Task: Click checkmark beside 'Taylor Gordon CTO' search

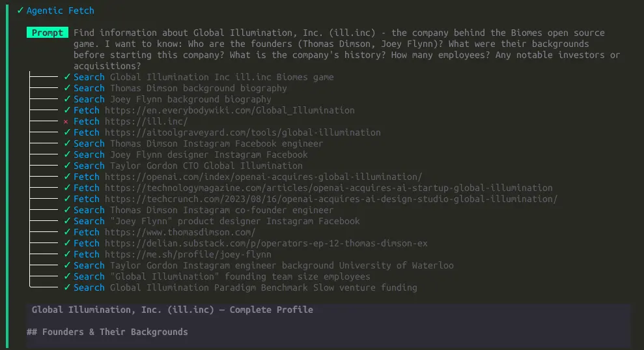Action: [x=67, y=166]
